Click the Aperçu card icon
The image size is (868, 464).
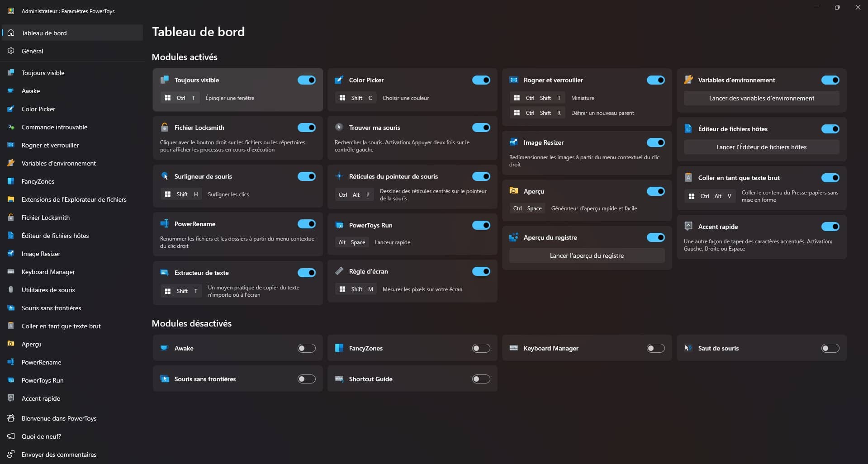click(x=514, y=191)
